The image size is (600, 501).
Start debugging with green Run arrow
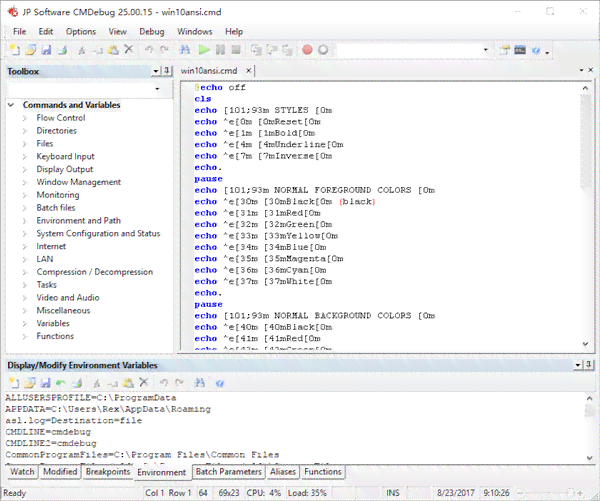[204, 50]
